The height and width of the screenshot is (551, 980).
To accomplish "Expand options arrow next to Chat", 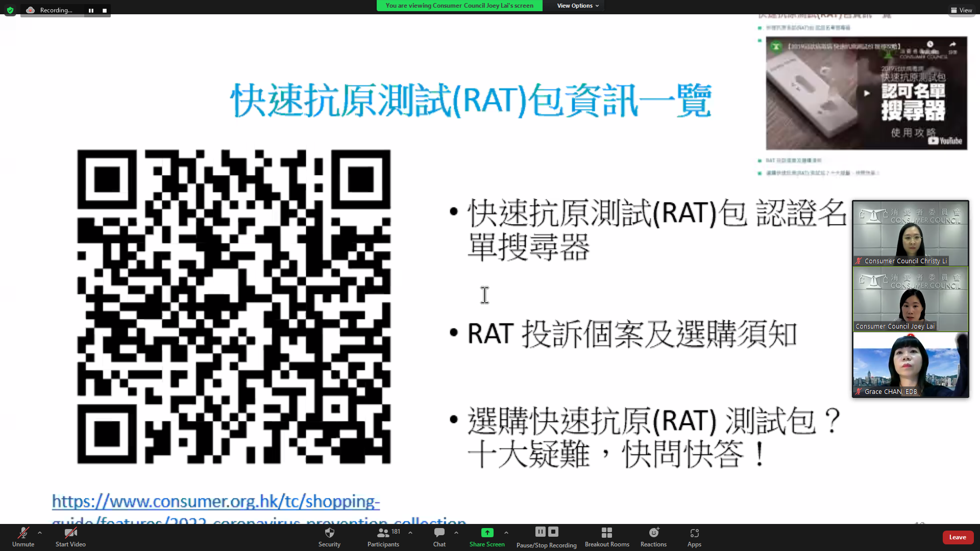I will [x=456, y=533].
